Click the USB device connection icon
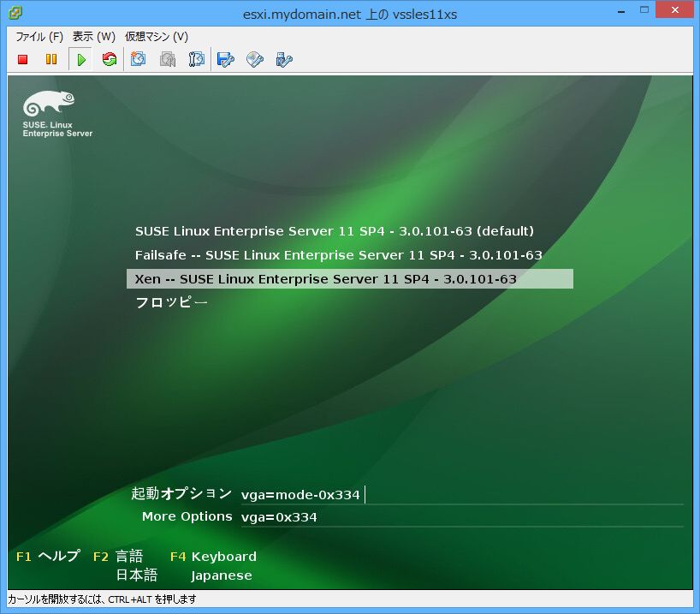The image size is (700, 614). pyautogui.click(x=284, y=59)
